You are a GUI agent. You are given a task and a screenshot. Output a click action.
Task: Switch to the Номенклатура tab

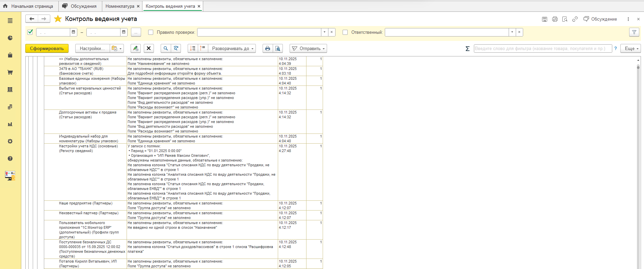(x=119, y=6)
